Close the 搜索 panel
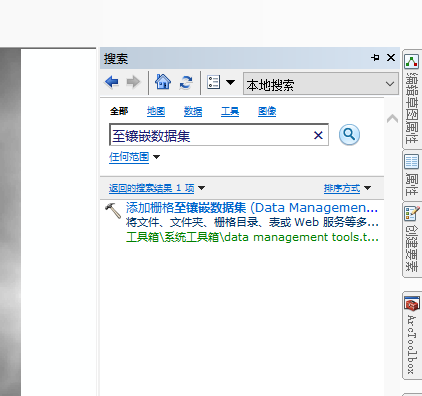The height and width of the screenshot is (396, 422). (x=391, y=58)
